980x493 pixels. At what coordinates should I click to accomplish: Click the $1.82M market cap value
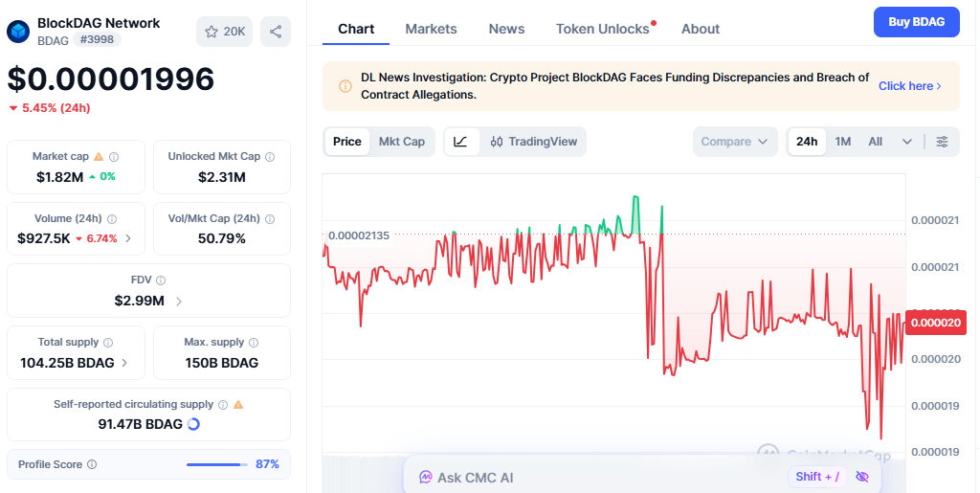[x=60, y=177]
